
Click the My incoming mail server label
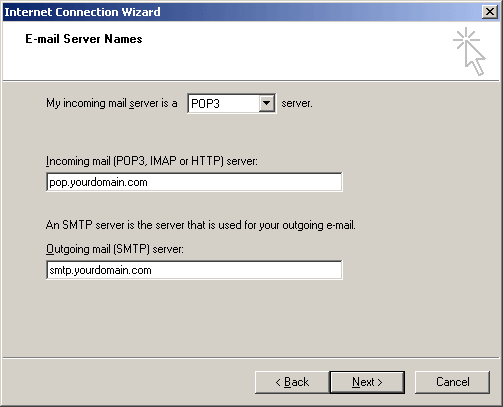112,103
